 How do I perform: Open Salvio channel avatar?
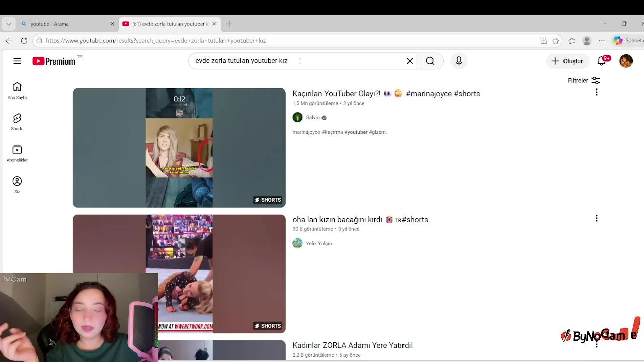coord(297,117)
